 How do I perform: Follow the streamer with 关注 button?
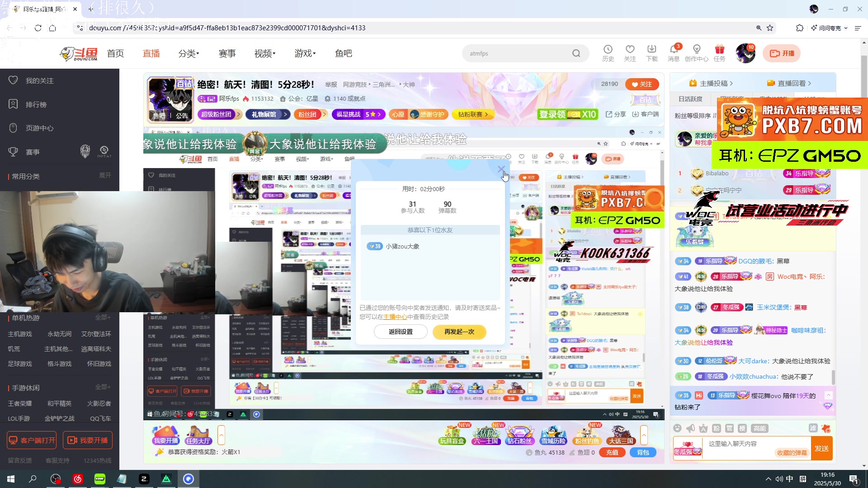[x=642, y=84]
